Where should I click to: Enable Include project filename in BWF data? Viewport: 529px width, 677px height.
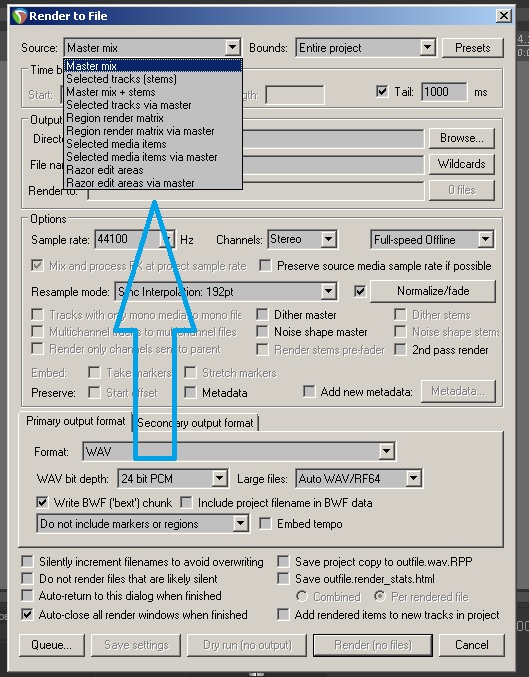(187, 502)
